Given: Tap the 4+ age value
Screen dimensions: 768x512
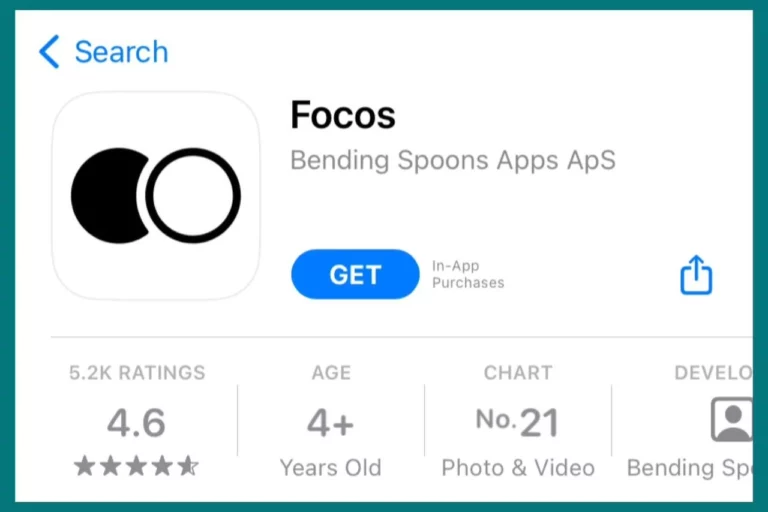Looking at the screenshot, I should [331, 423].
